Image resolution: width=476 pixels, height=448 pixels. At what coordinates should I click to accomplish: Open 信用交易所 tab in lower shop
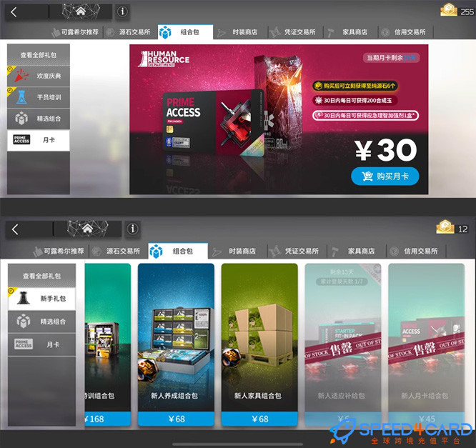(x=416, y=252)
